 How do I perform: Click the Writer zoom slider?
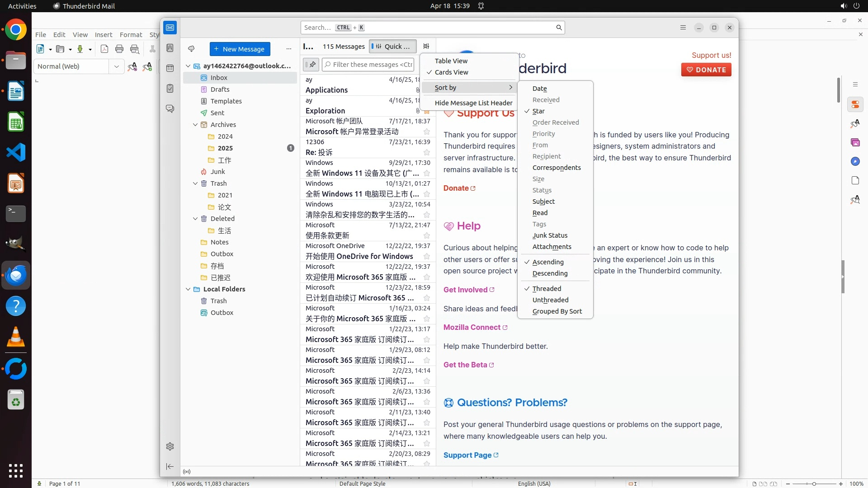coord(814,483)
